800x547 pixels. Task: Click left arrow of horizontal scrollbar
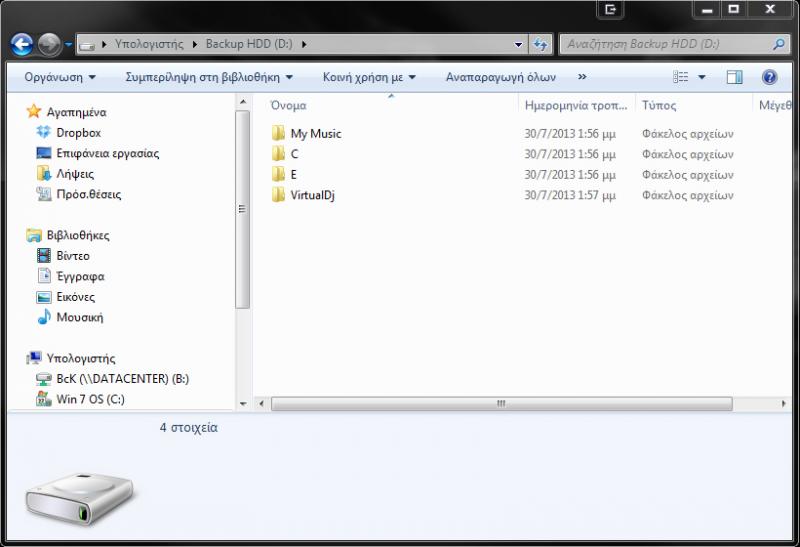point(261,404)
